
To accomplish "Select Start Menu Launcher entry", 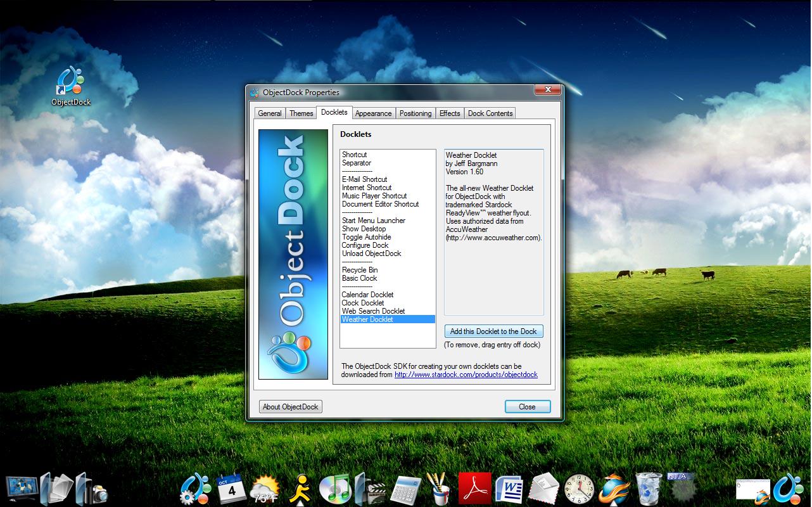I will (374, 221).
